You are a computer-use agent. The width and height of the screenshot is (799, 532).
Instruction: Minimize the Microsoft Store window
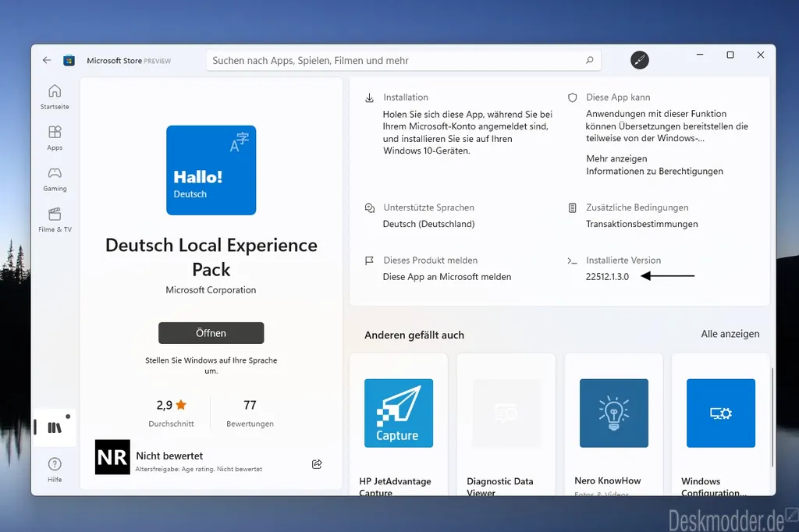pos(700,55)
